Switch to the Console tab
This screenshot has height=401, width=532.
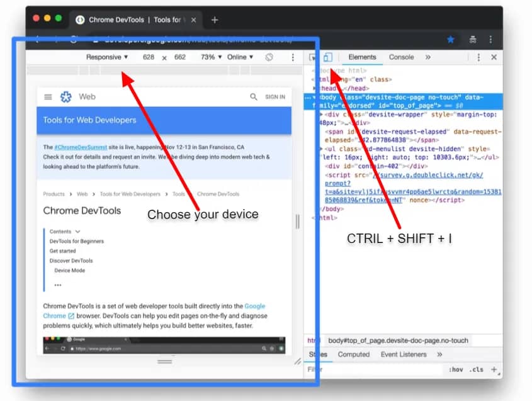click(401, 57)
